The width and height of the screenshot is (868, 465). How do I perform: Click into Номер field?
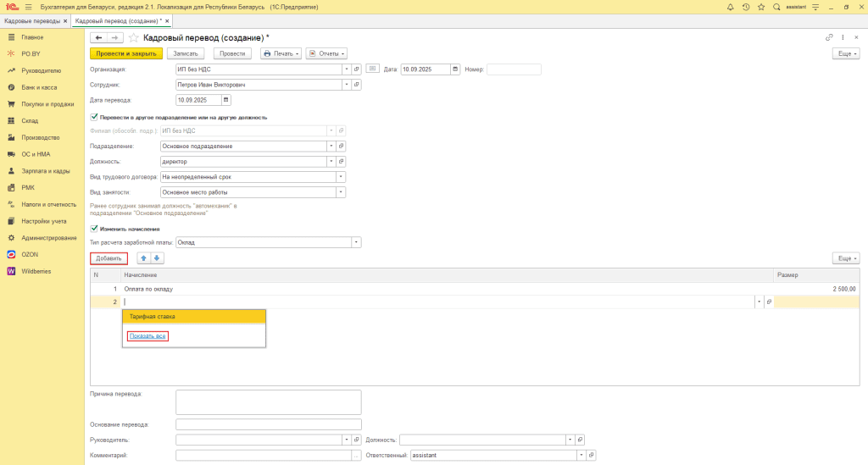pos(514,69)
